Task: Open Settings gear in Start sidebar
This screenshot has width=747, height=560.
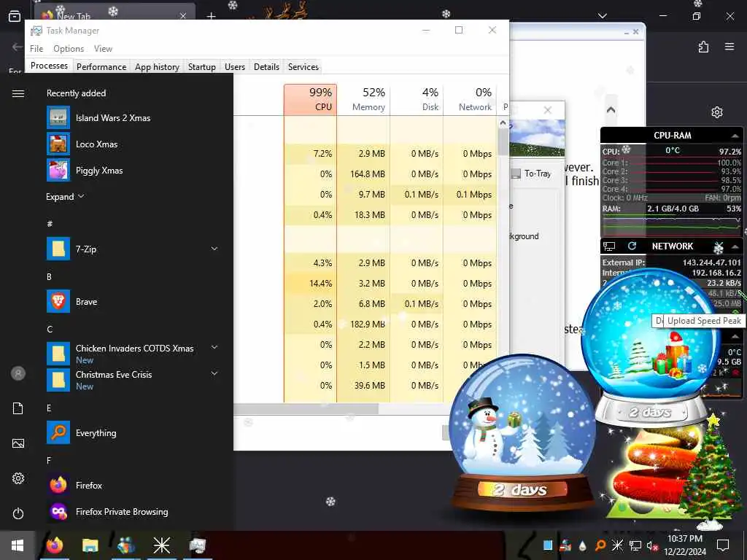Action: [x=18, y=478]
